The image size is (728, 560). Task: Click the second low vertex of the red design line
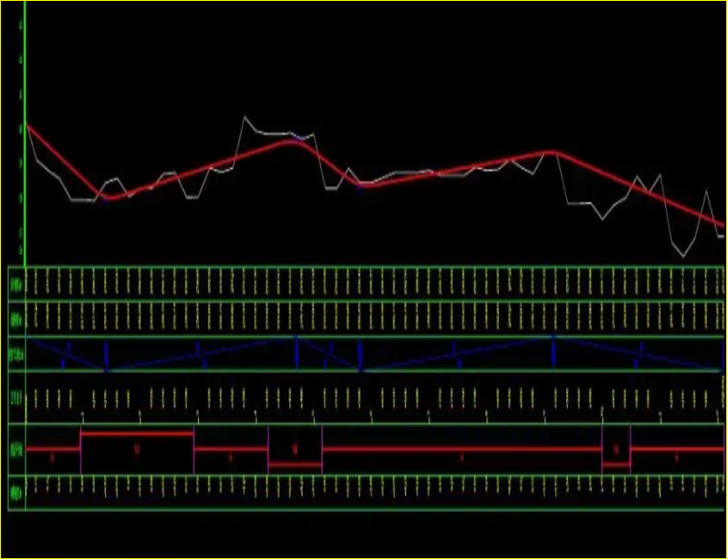click(364, 186)
